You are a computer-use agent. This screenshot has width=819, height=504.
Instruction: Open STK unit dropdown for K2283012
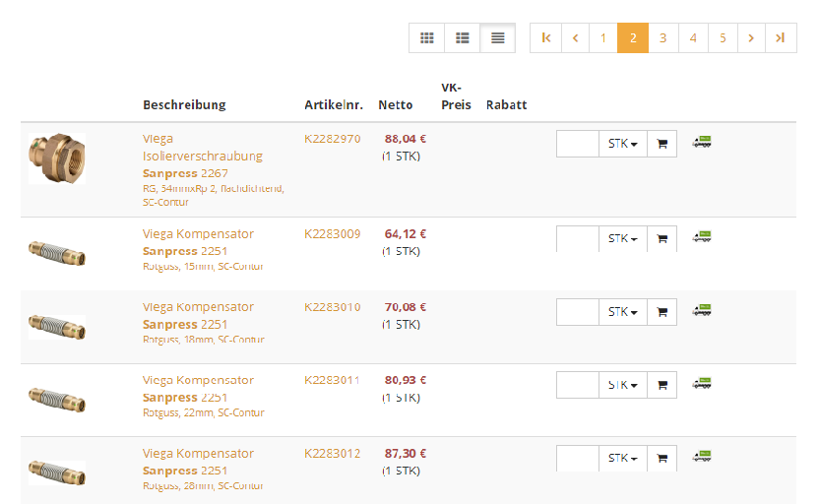pos(622,458)
